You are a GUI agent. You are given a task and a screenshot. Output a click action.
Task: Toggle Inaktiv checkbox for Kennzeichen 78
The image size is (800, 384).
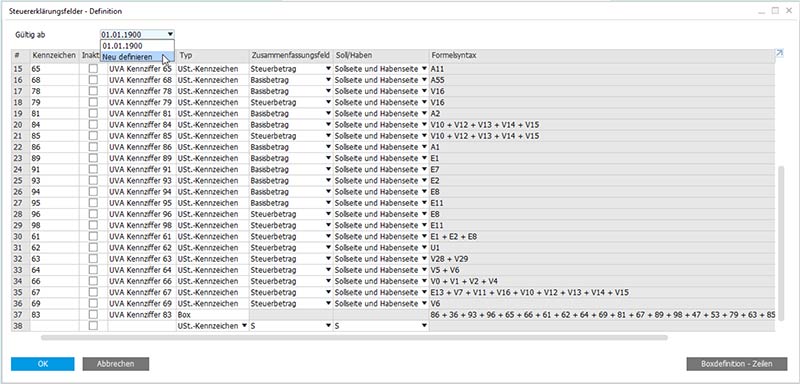[93, 91]
